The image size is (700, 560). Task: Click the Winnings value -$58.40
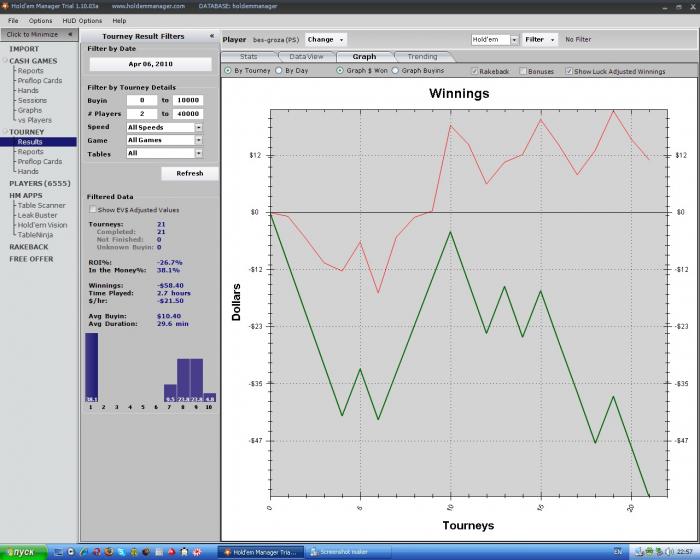pos(170,285)
